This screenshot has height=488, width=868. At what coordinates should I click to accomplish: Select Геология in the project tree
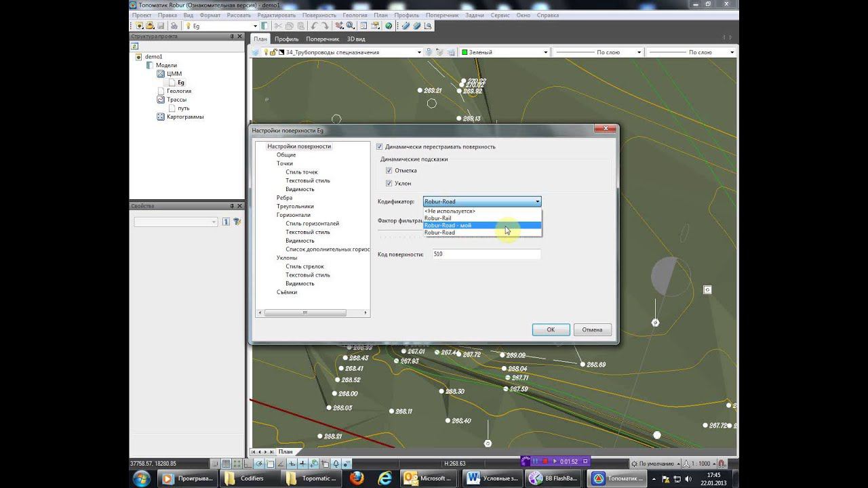click(179, 91)
